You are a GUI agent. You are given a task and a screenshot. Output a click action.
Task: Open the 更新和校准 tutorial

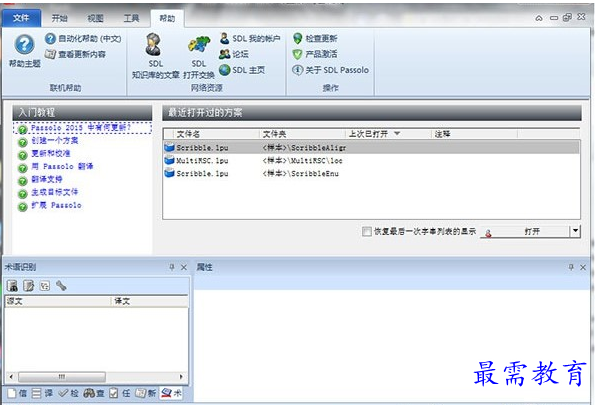tap(51, 153)
